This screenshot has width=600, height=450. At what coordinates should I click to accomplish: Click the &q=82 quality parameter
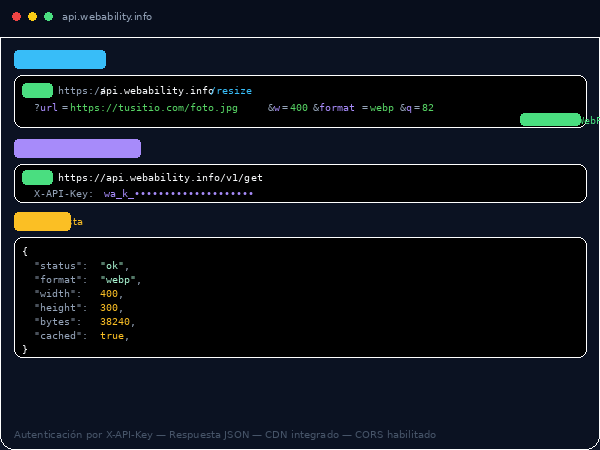point(417,108)
